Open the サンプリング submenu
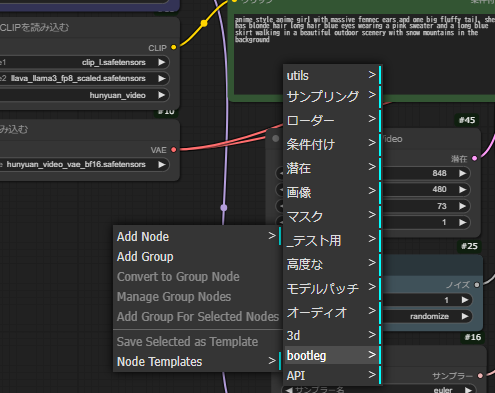The height and width of the screenshot is (393, 495). click(x=332, y=96)
